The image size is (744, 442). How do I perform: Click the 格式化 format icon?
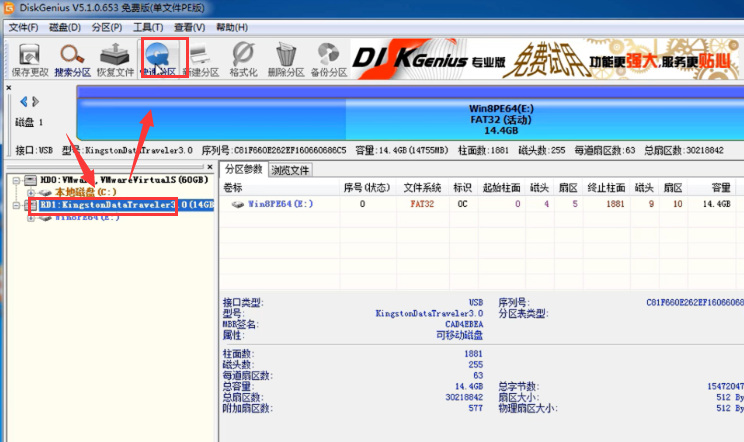pyautogui.click(x=243, y=58)
